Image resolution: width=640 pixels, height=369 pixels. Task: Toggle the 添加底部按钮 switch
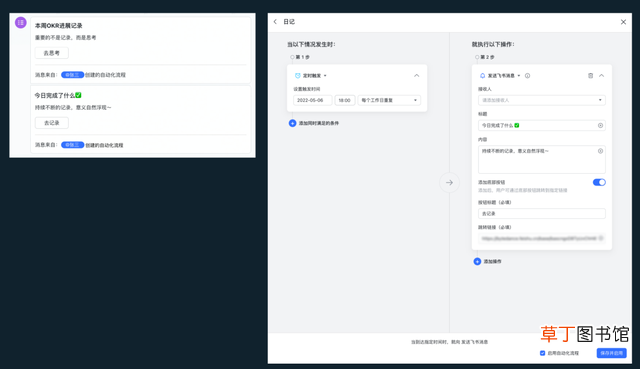[x=599, y=182]
